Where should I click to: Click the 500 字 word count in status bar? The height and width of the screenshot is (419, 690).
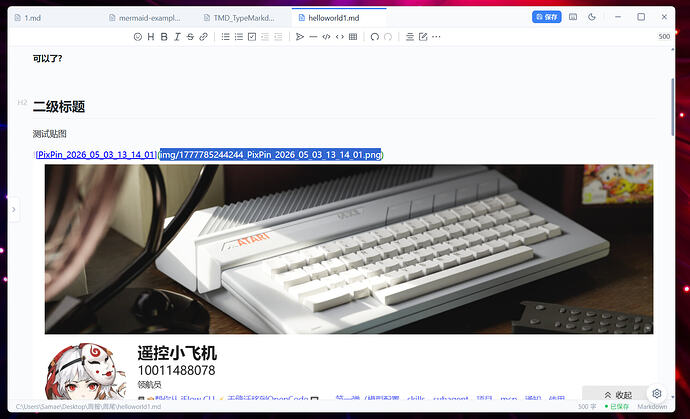tap(587, 407)
